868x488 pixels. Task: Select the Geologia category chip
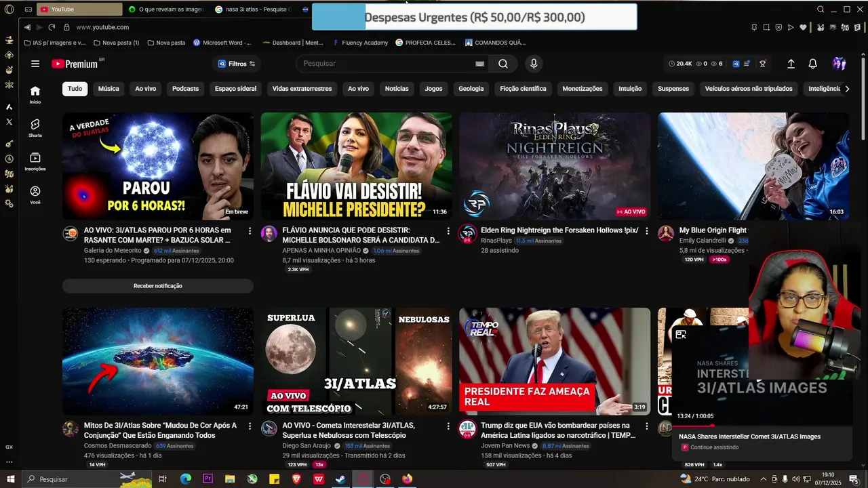pyautogui.click(x=471, y=89)
